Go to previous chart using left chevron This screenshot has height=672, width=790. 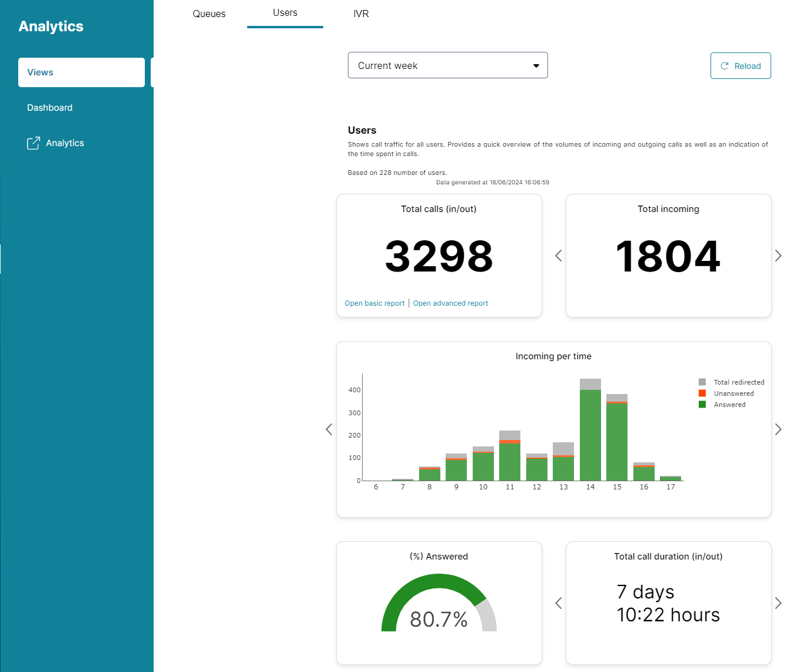pyautogui.click(x=329, y=429)
